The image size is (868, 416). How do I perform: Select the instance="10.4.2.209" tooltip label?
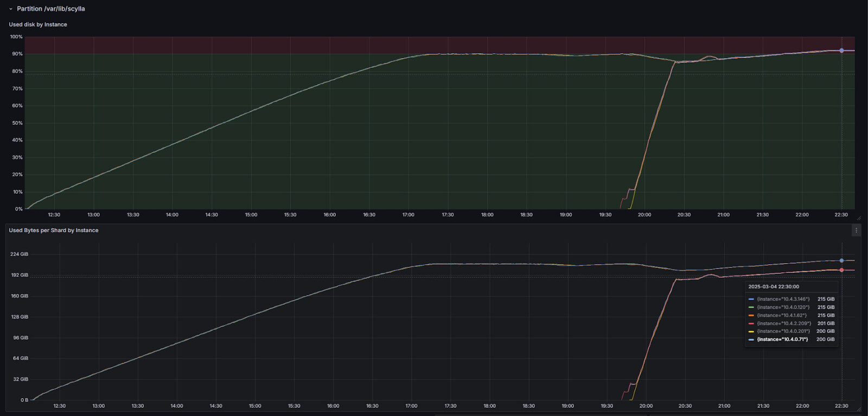click(x=784, y=323)
